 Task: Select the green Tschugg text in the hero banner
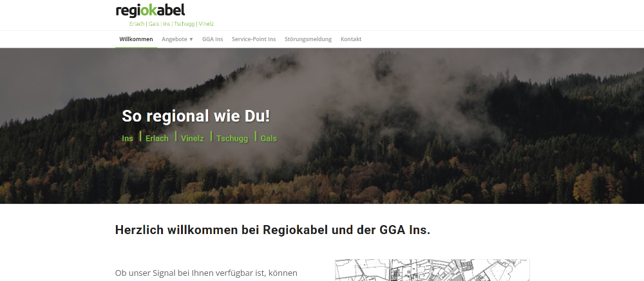point(232,139)
